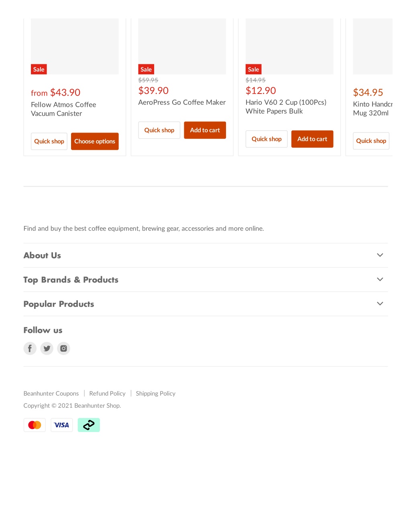Open the Twitter social icon
The height and width of the screenshot is (532, 411).
click(47, 348)
